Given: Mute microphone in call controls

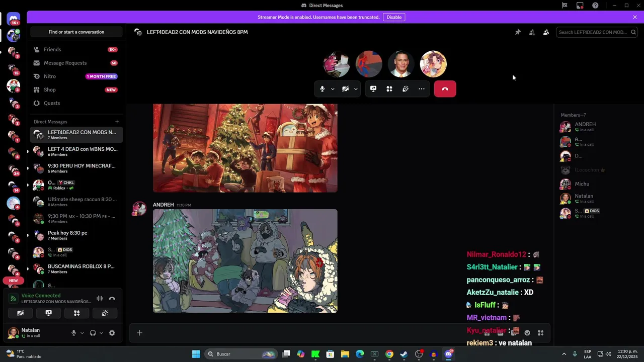Looking at the screenshot, I should pyautogui.click(x=322, y=89).
